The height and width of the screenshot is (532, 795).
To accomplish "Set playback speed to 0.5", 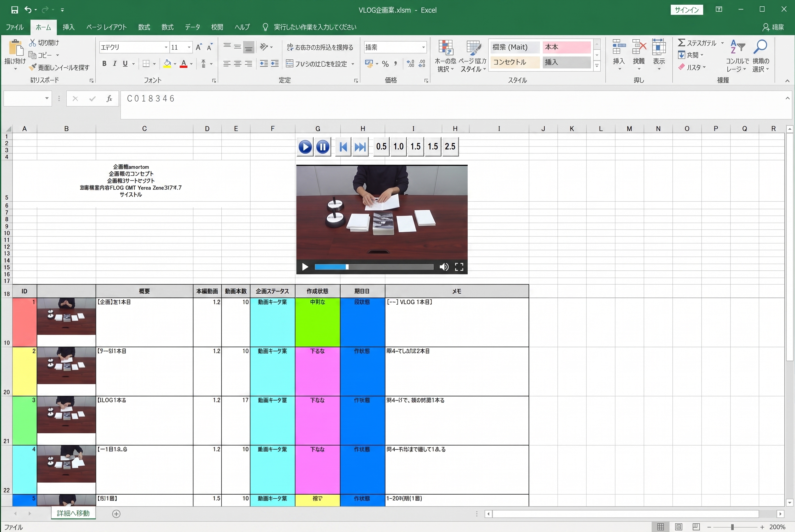I will pyautogui.click(x=381, y=147).
